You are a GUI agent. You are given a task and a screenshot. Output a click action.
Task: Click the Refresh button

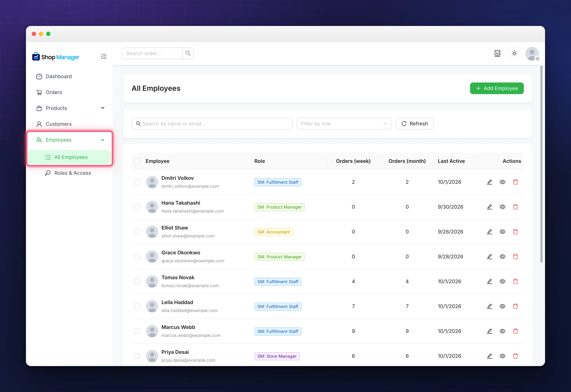click(415, 124)
